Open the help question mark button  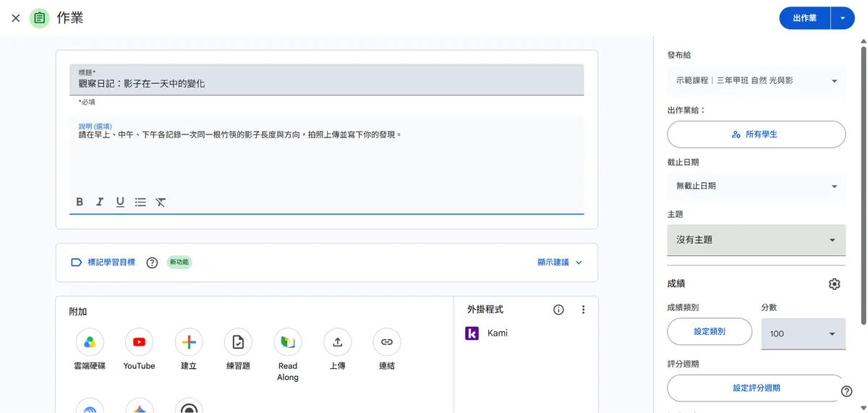point(847,391)
